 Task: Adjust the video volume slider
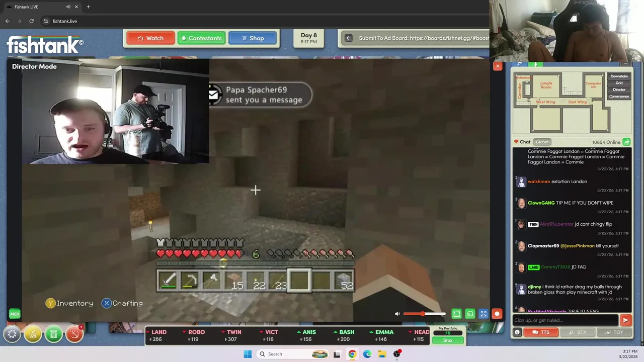(425, 314)
